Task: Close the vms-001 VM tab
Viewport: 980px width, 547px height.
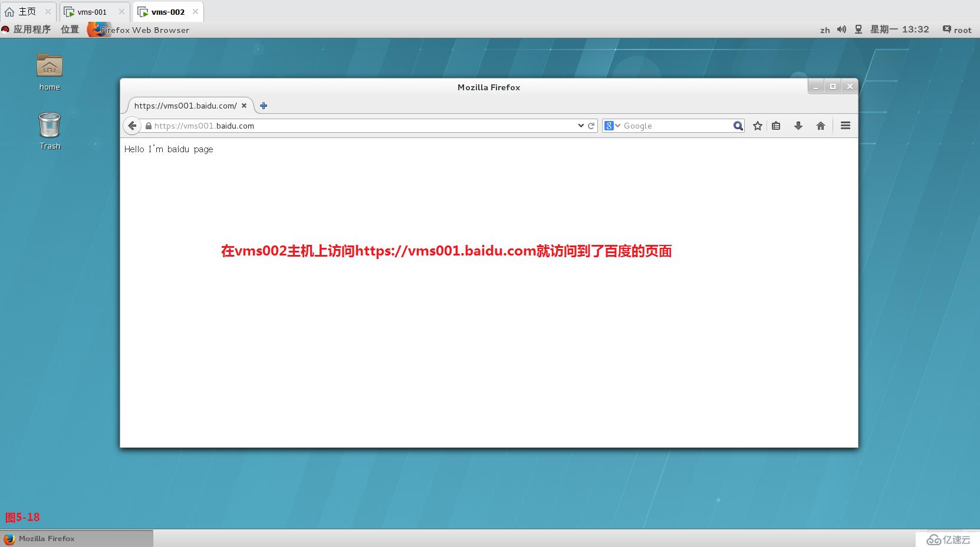Action: (121, 12)
